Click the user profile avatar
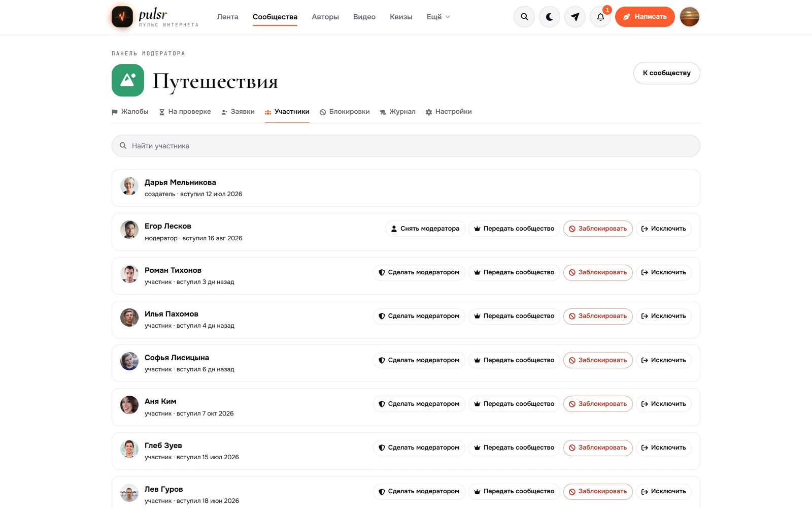The image size is (812, 508). tap(690, 17)
